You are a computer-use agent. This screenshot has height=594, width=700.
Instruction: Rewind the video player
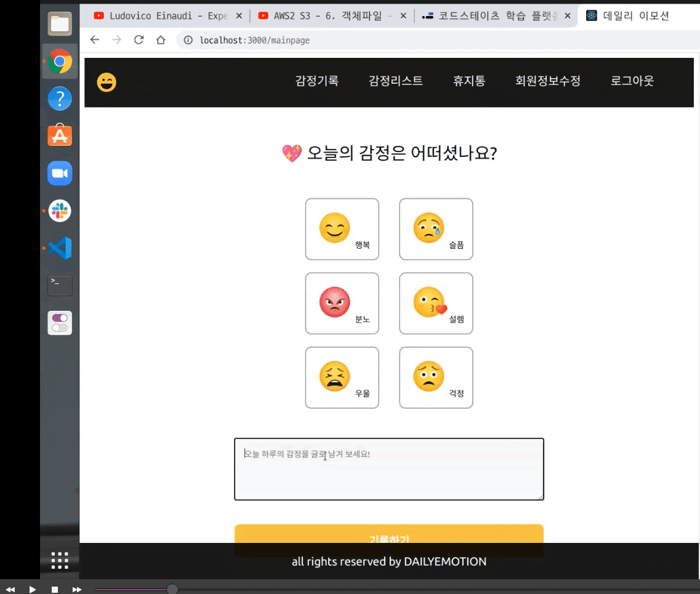coord(10,590)
